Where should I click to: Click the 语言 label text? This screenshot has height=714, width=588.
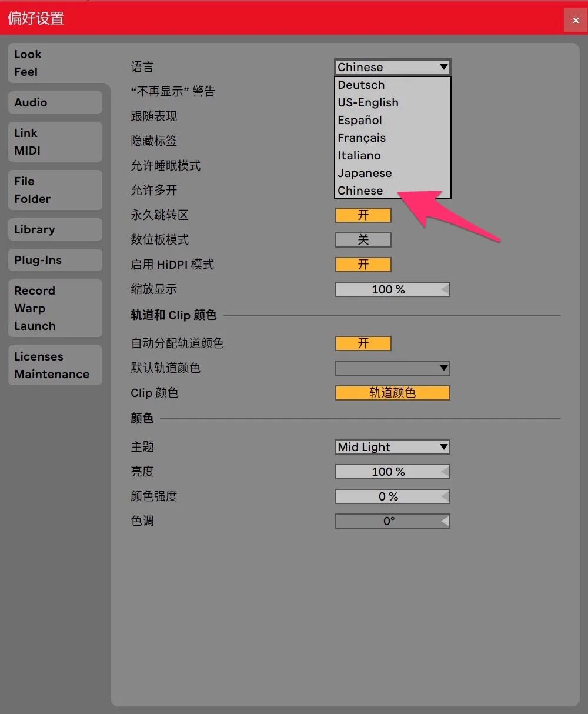click(142, 67)
